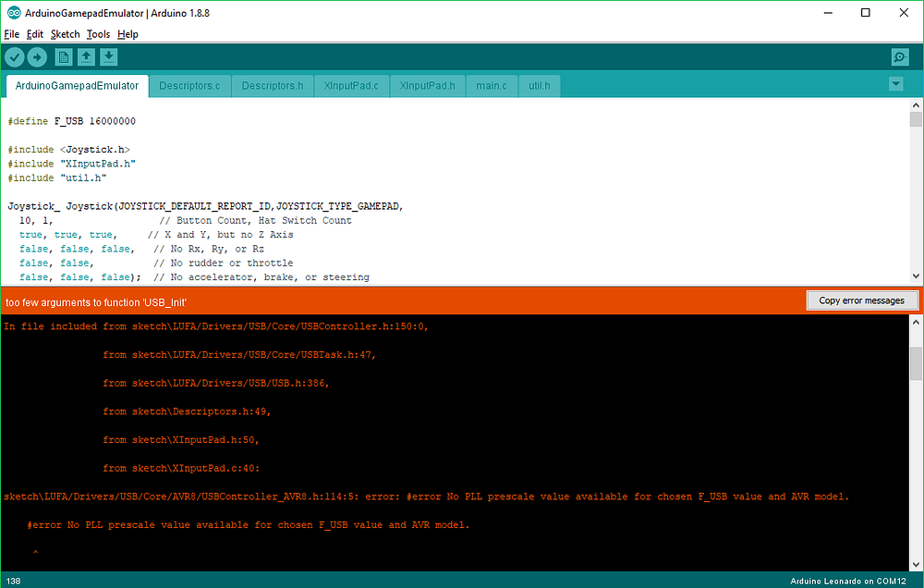Open a sketch with the up-arrow icon

[86, 57]
